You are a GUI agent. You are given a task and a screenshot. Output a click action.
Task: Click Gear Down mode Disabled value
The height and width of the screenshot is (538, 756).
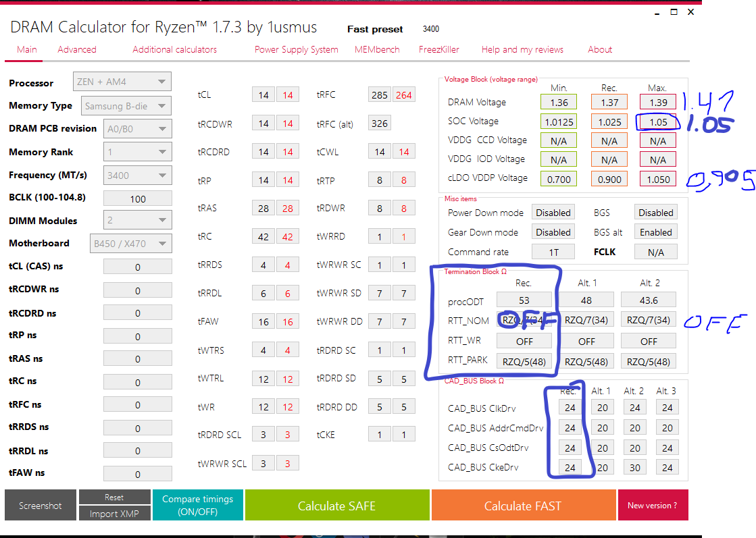point(553,232)
